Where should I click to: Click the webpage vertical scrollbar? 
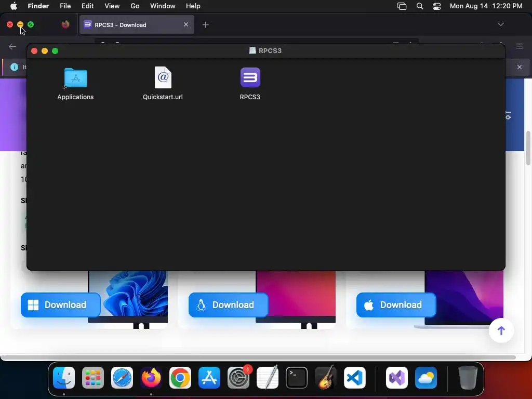click(x=528, y=148)
